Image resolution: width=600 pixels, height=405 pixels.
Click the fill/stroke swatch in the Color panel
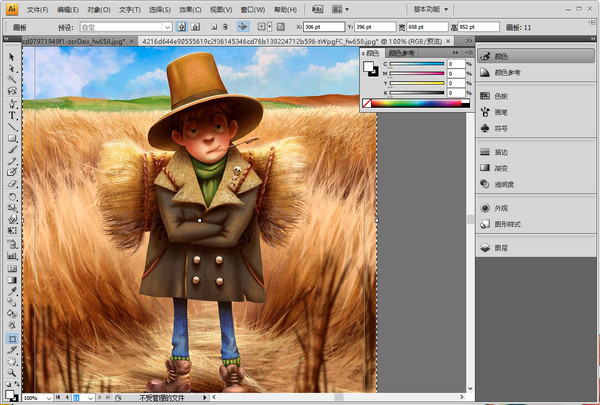369,68
